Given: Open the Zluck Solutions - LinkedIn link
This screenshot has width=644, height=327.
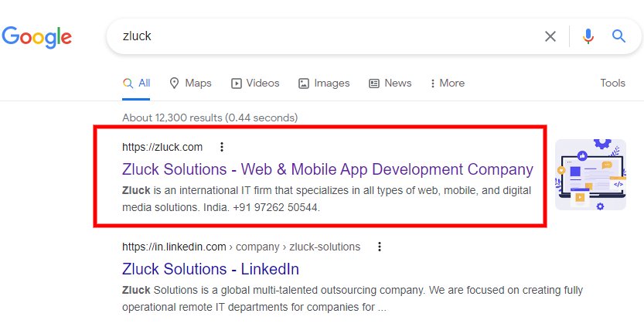Looking at the screenshot, I should click(211, 269).
